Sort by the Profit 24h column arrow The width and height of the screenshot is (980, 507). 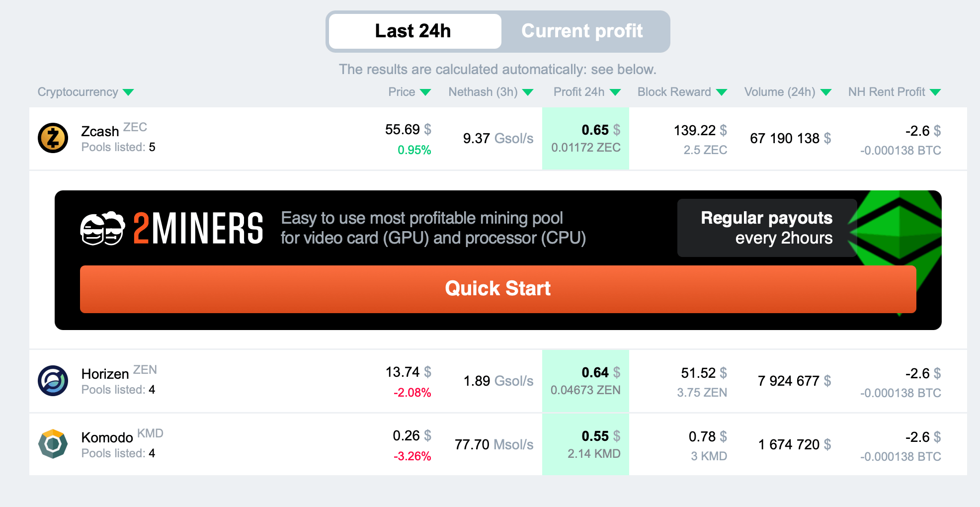tap(615, 92)
